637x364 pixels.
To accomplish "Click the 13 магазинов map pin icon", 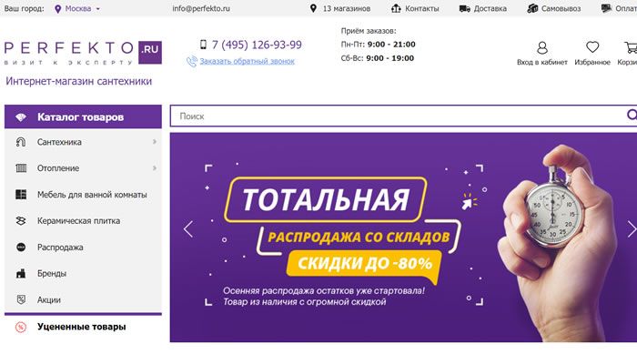I will pyautogui.click(x=313, y=8).
